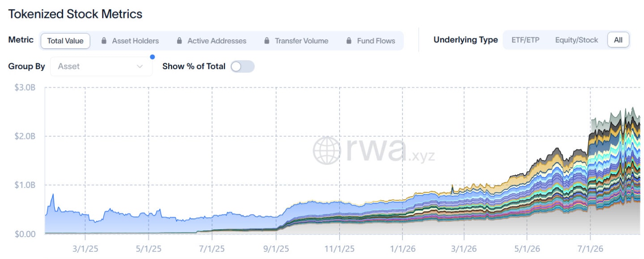Image resolution: width=644 pixels, height=259 pixels.
Task: Click the Group By label
Action: click(26, 66)
